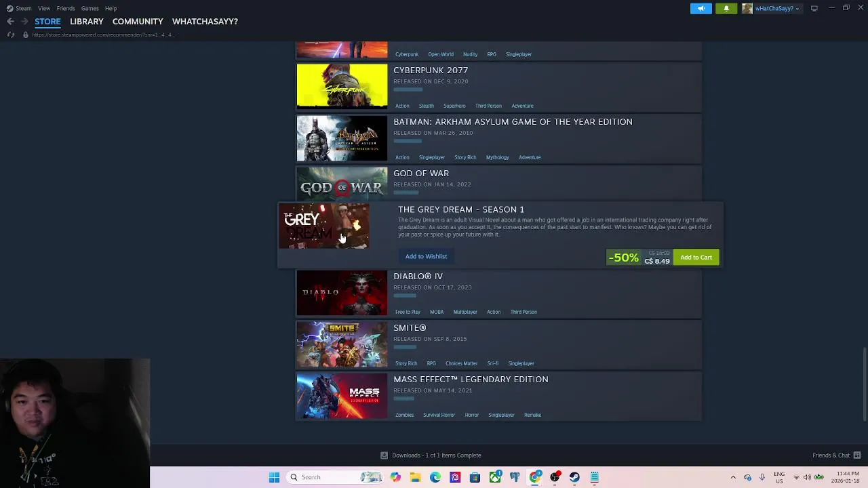The image size is (868, 488).
Task: Open the Downloads status text
Action: point(437,455)
